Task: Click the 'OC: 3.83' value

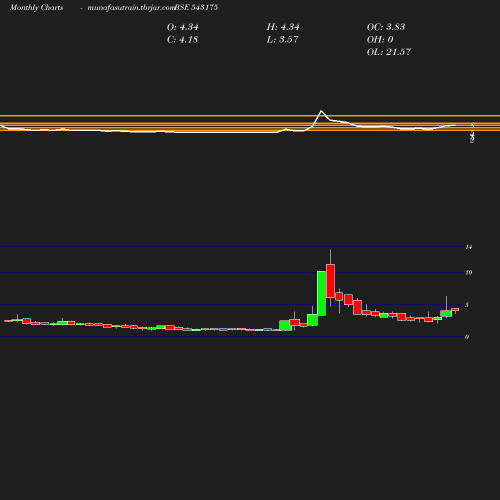Action: pyautogui.click(x=386, y=27)
